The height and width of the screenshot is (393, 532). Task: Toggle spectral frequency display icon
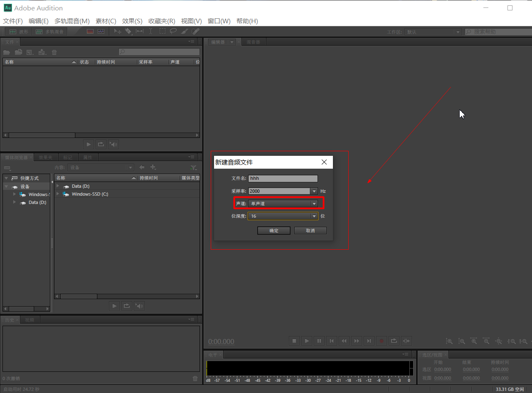pos(90,32)
